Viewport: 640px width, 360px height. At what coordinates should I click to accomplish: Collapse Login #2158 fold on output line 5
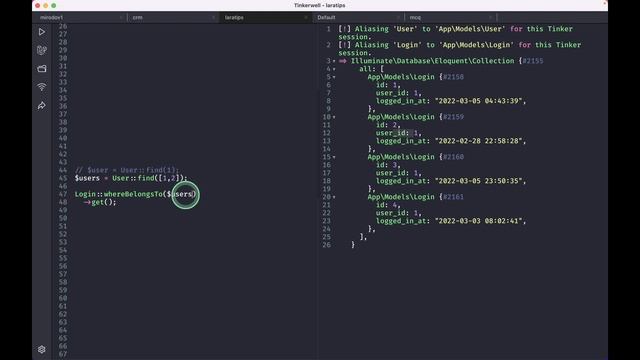point(334,77)
